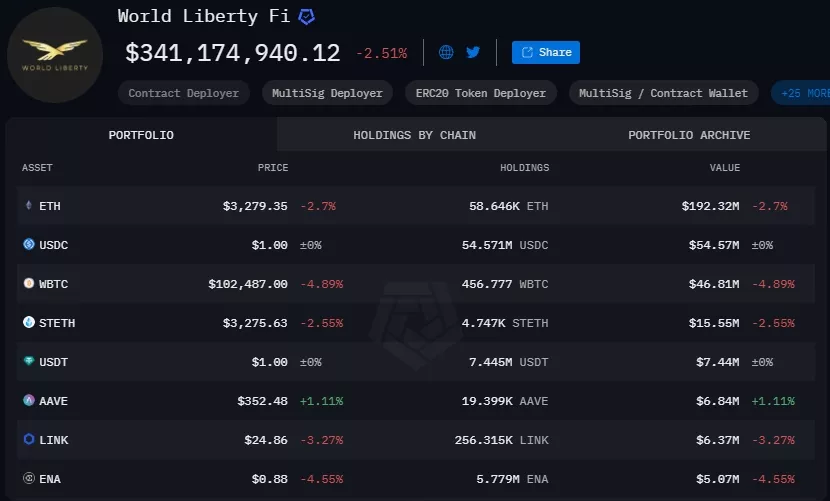Screen dimensions: 830x501
Task: Click holdings 7.445M USDT
Action: tap(509, 362)
